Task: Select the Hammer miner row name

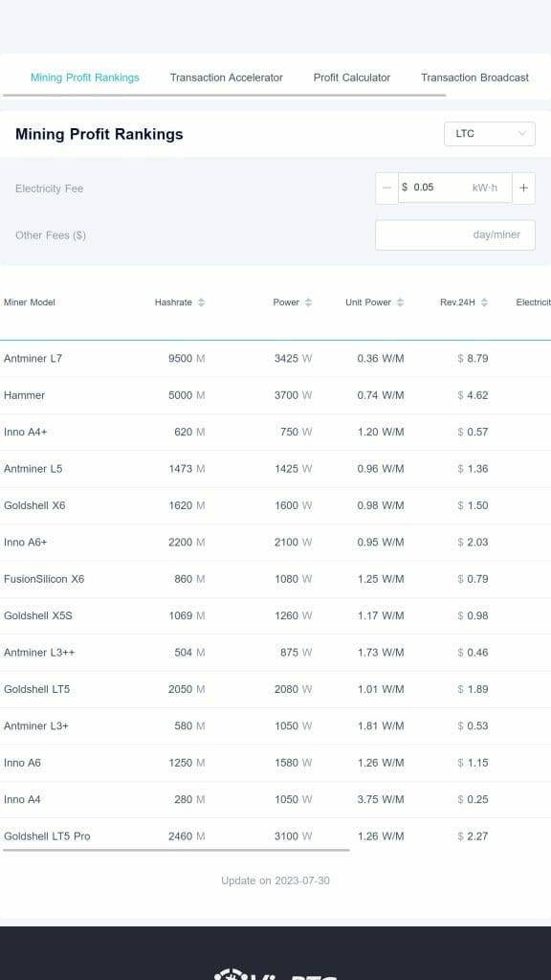Action: [24, 395]
